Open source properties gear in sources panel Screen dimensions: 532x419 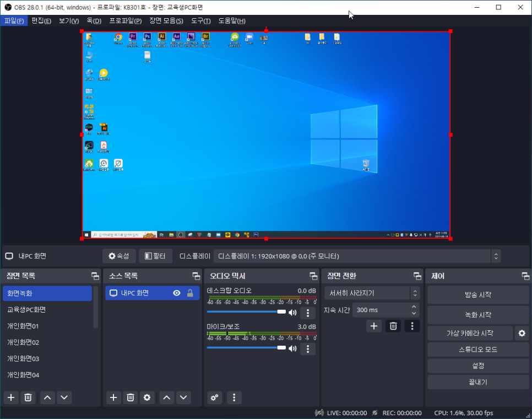(147, 397)
